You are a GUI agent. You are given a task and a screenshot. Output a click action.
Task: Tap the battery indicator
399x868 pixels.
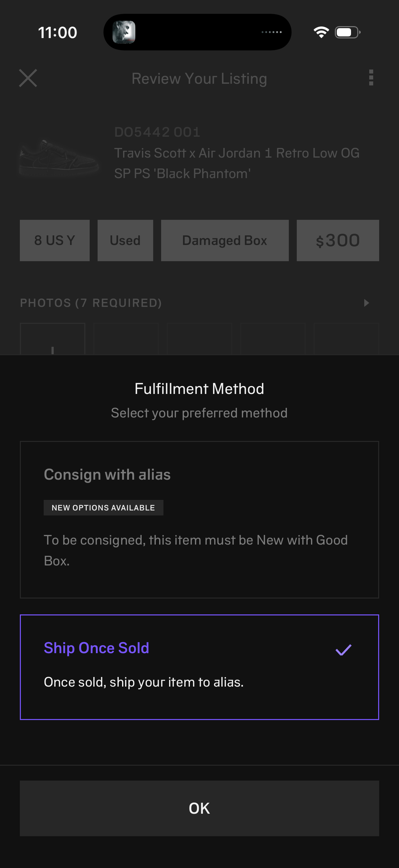[347, 32]
